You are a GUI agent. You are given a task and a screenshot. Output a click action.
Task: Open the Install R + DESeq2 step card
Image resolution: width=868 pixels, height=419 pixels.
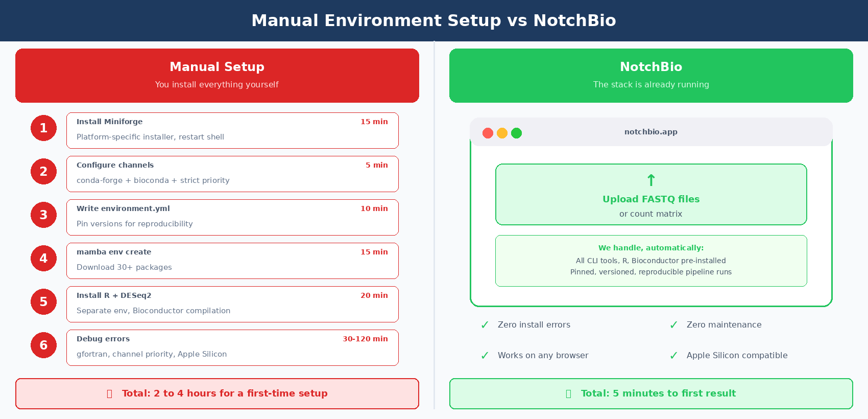pos(232,304)
